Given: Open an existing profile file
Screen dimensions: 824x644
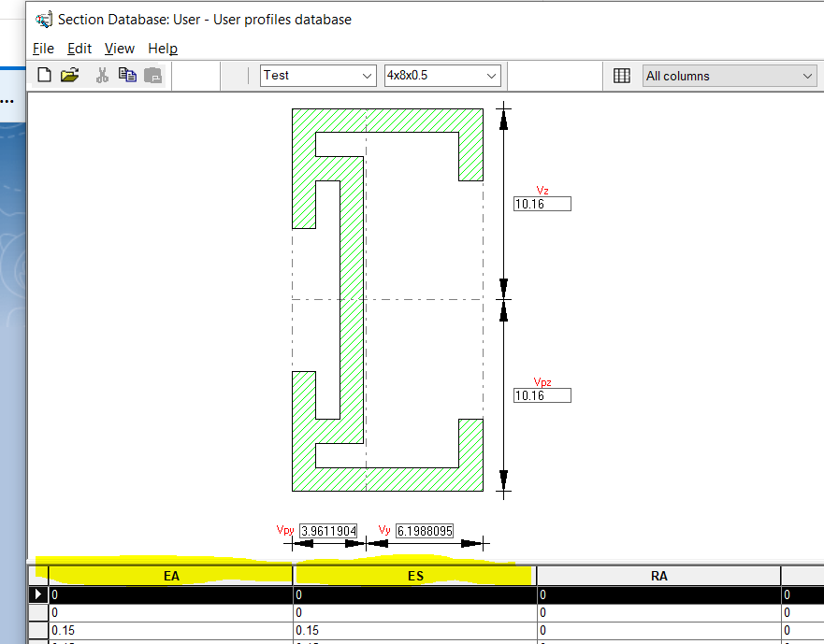Looking at the screenshot, I should pyautogui.click(x=69, y=75).
